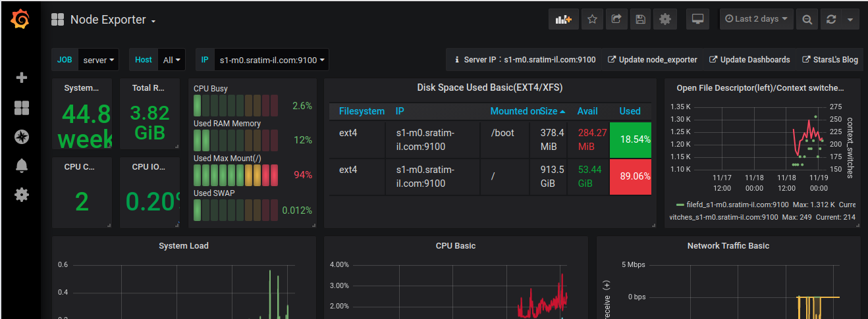Click the Disk Space Used Basic panel title
Image resolution: width=868 pixels, height=319 pixels.
[x=490, y=87]
